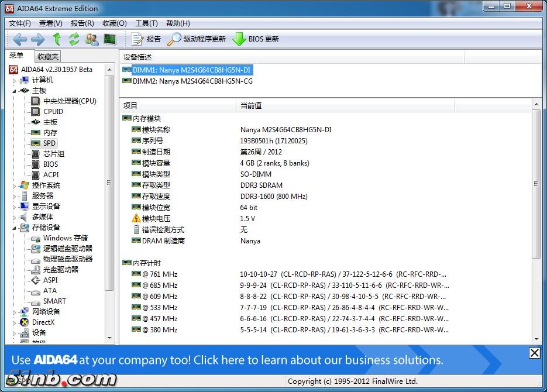
Task: Click the details pane scrollbar down arrow
Action: tap(536, 339)
